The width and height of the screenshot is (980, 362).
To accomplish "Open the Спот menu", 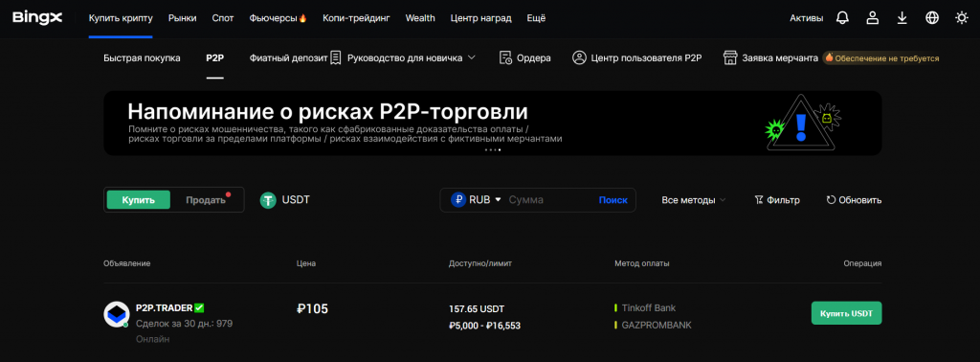I will point(223,18).
